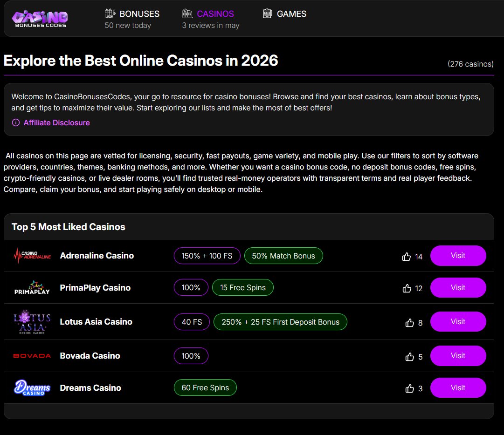Click the Lotus Asia logo
Screen dimensions: 504x435
[32, 322]
